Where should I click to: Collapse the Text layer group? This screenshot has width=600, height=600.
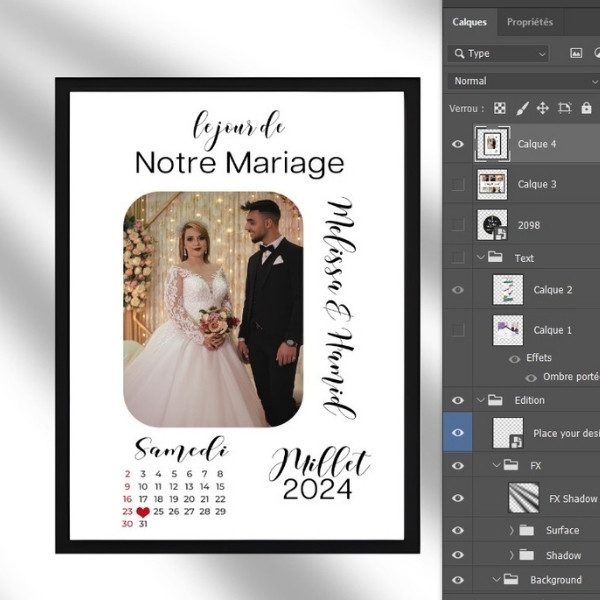(480, 258)
